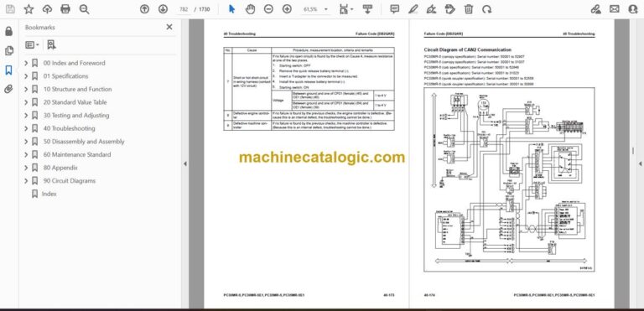Click the Share link icon

tap(596, 9)
